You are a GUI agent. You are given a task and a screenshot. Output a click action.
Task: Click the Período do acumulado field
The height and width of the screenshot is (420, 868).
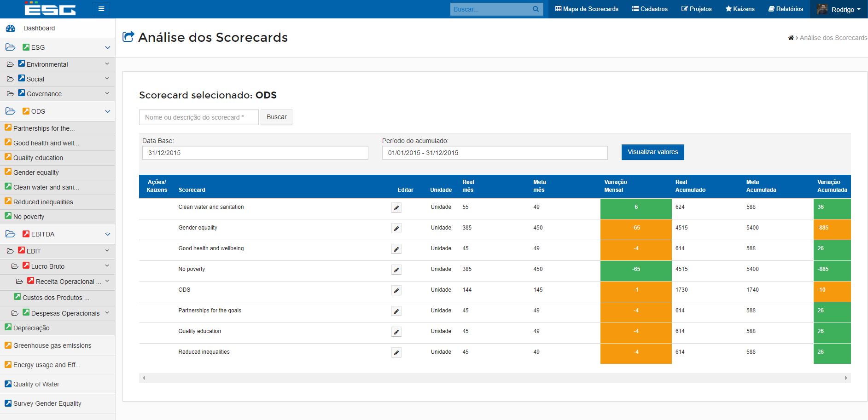point(495,153)
